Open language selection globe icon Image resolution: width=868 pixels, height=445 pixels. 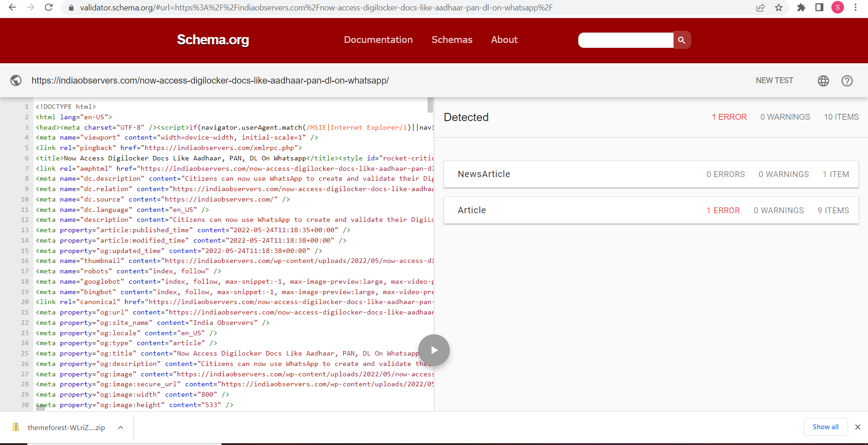[x=823, y=81]
